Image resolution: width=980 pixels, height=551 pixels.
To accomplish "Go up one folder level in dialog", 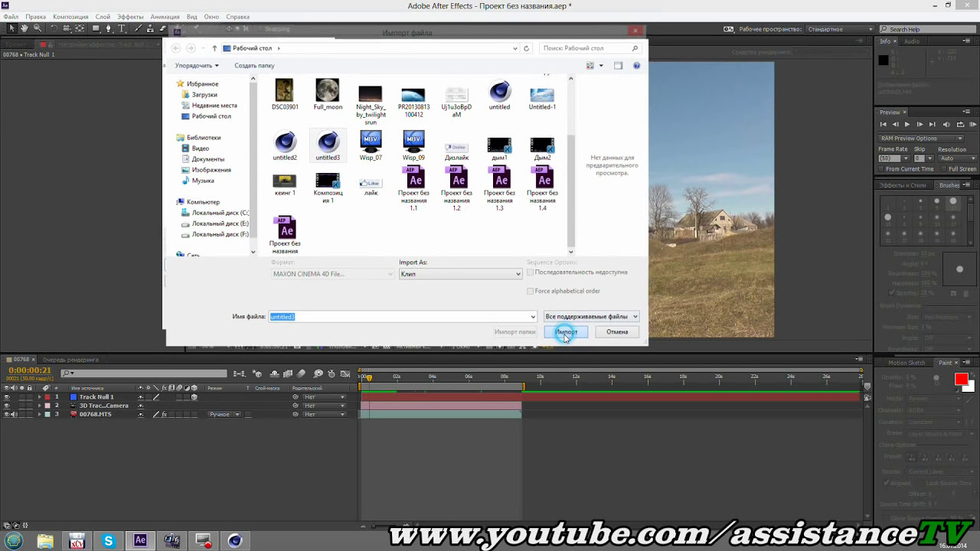I will point(214,48).
